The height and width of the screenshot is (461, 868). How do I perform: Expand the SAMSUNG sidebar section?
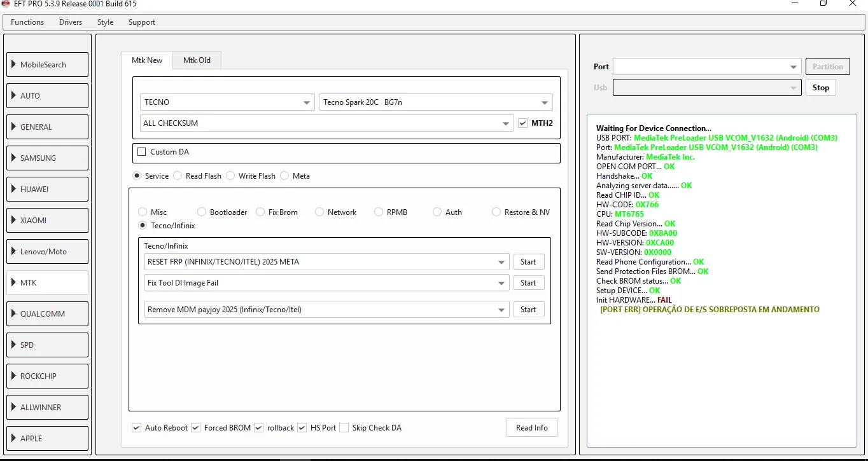pyautogui.click(x=48, y=158)
